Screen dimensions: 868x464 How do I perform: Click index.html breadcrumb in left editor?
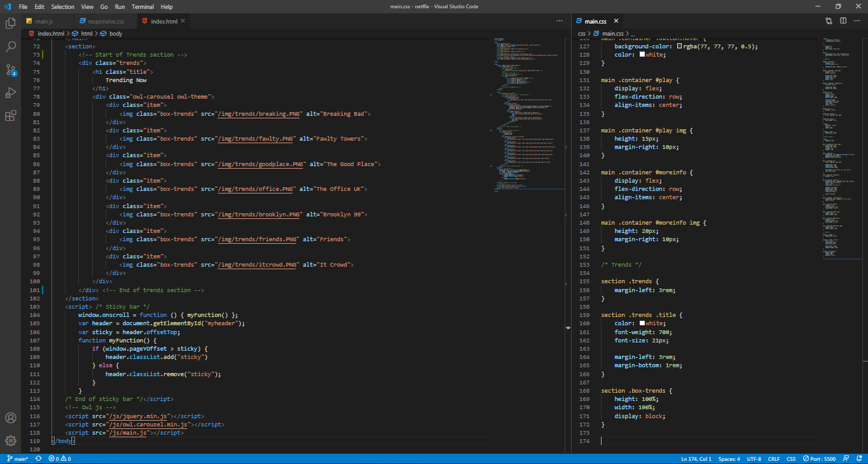[x=46, y=34]
